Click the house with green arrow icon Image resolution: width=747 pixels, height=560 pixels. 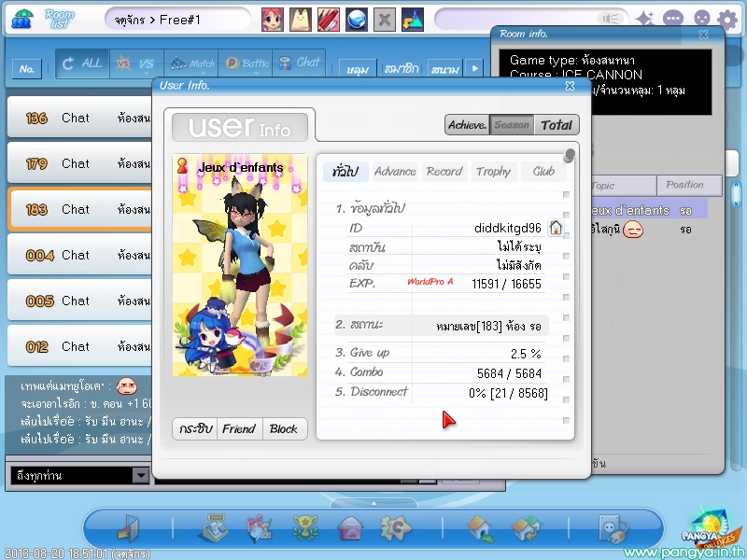tap(480, 528)
